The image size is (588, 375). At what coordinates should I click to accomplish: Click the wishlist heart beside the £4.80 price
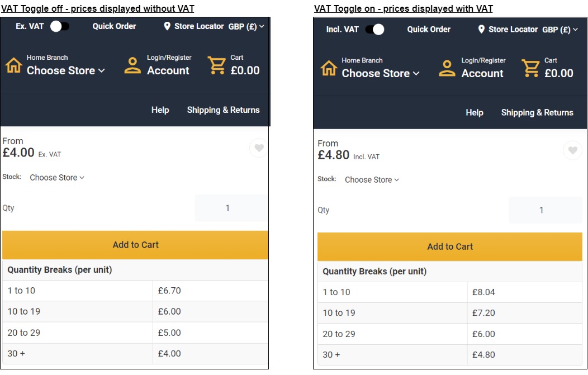572,150
